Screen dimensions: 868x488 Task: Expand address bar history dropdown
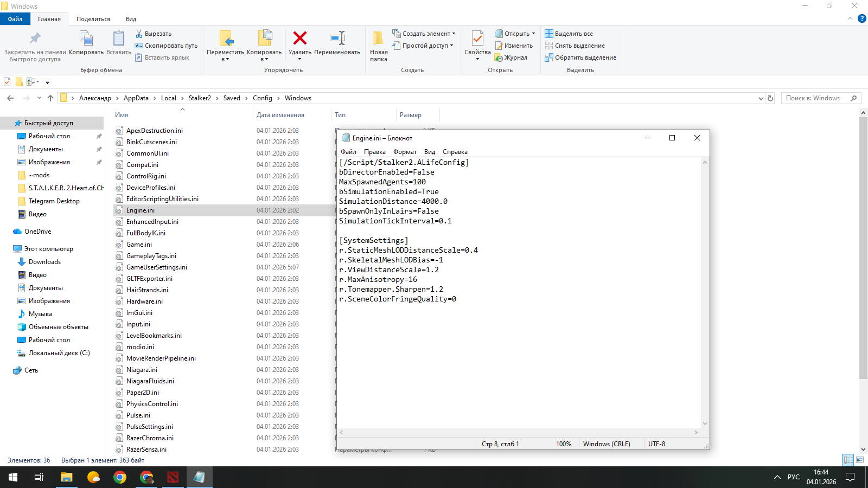pyautogui.click(x=761, y=98)
